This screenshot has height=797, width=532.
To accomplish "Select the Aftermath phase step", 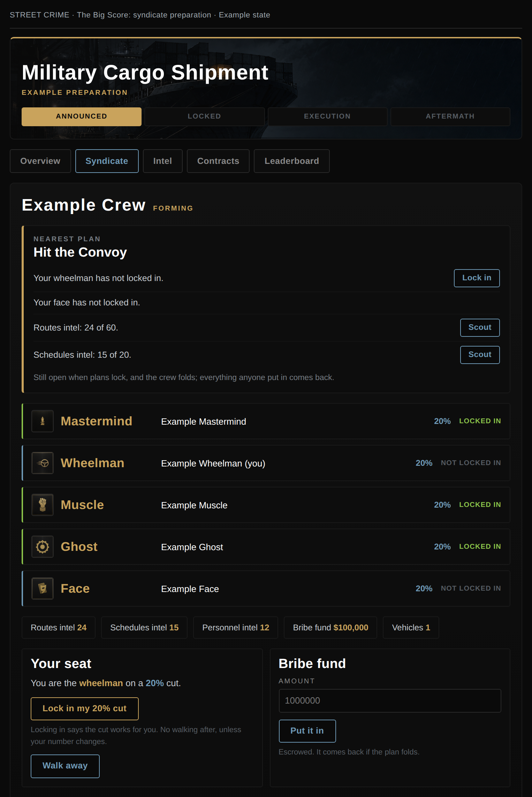I will 450,116.
